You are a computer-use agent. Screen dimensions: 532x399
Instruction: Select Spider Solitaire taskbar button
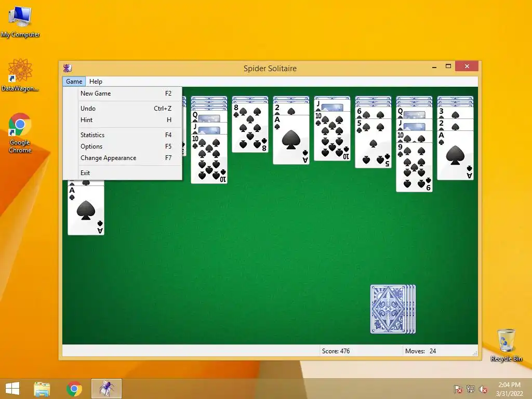(x=106, y=389)
